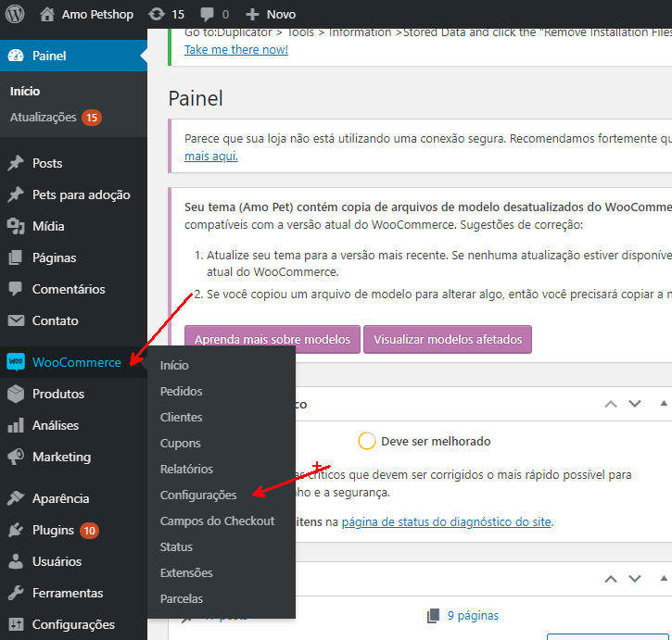Click the Aprenda mais sobre modelos button
Viewport: 672px width, 640px height.
tap(272, 339)
